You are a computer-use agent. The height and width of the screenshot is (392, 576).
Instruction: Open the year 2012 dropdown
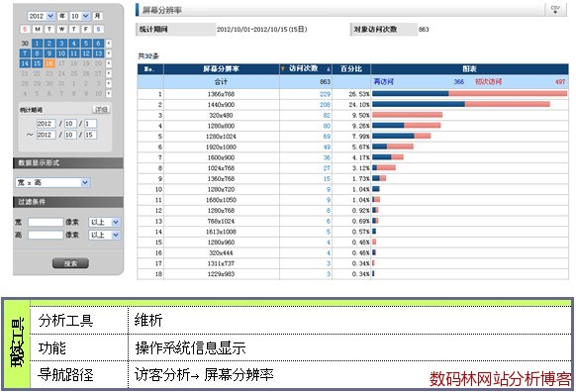point(42,16)
